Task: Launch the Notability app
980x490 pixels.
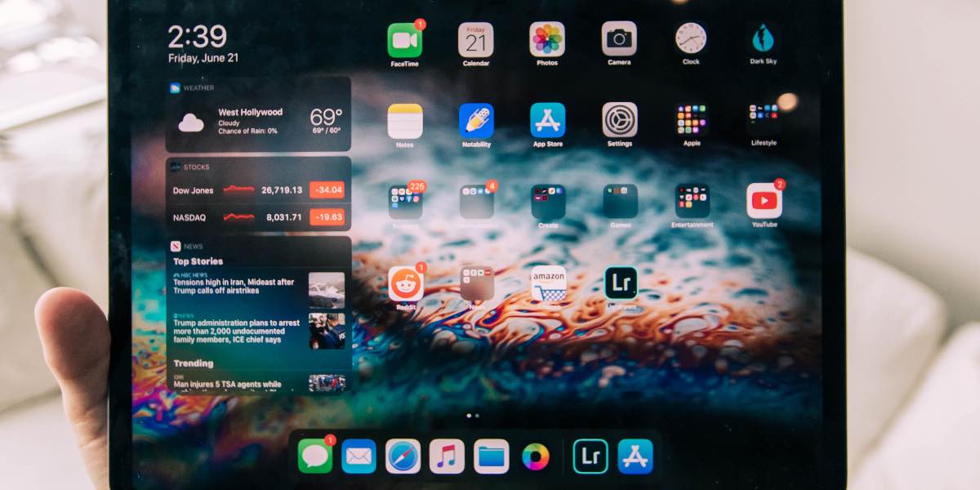Action: pos(476,120)
